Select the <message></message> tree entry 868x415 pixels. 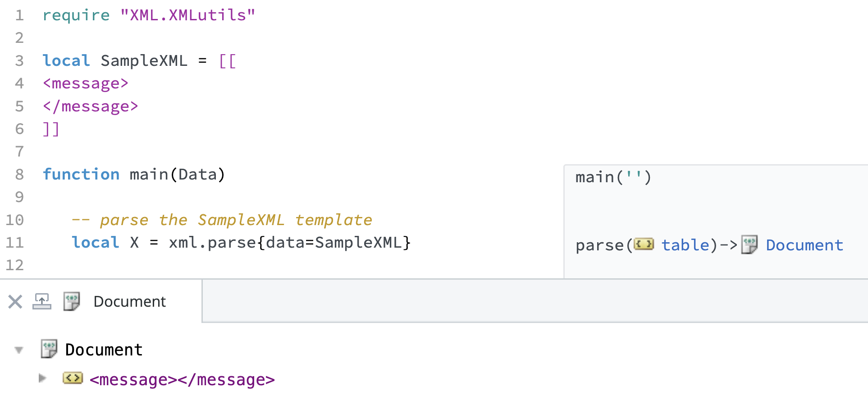click(182, 380)
